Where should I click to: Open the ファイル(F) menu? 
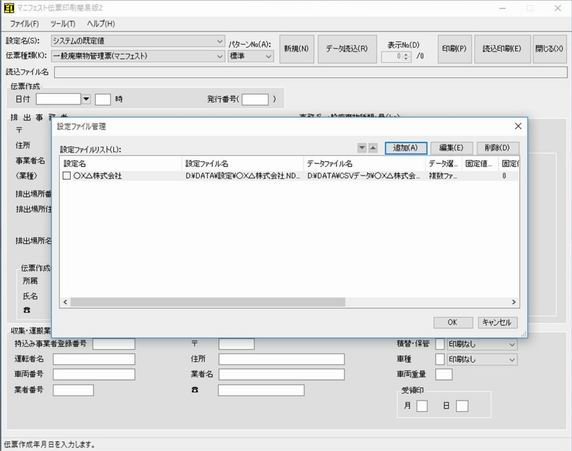(24, 24)
